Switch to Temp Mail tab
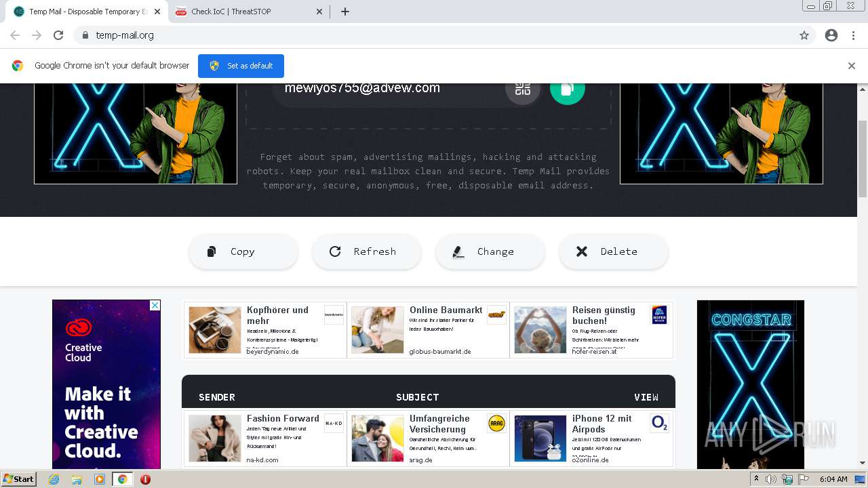 click(x=85, y=12)
